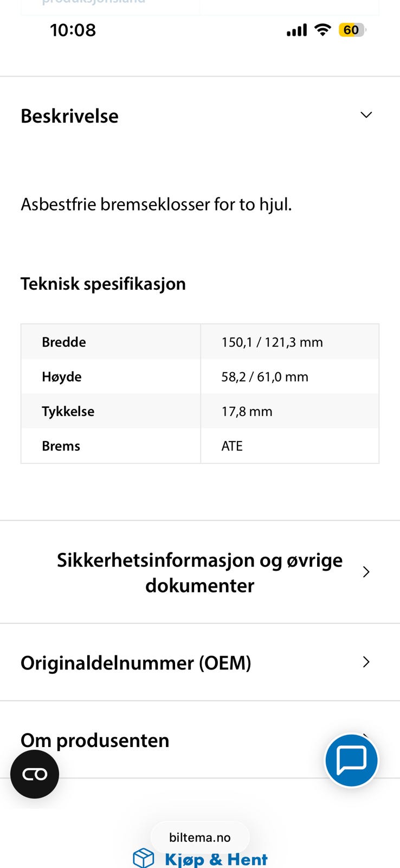400x868 pixels.
Task: Tap the black link icon button
Action: click(35, 774)
